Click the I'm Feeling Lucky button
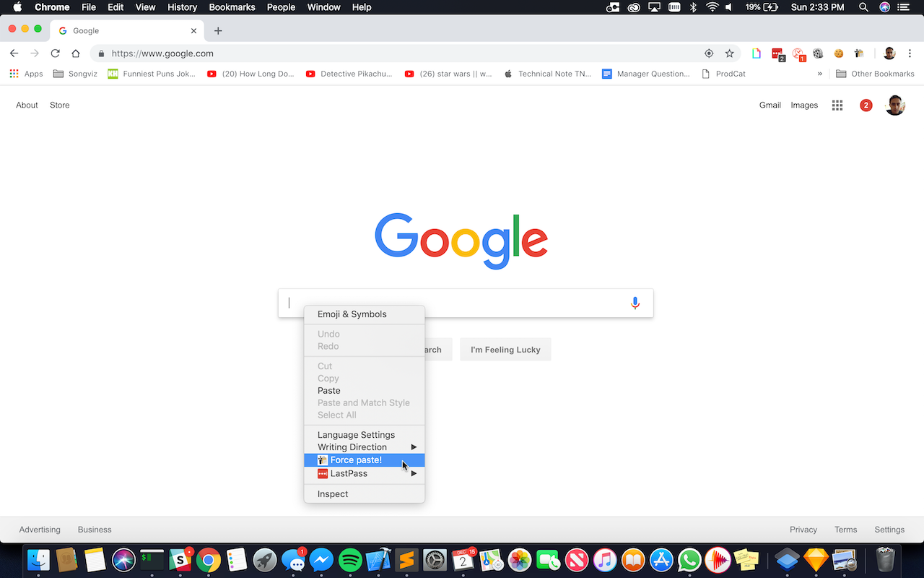The height and width of the screenshot is (578, 924). tap(505, 350)
